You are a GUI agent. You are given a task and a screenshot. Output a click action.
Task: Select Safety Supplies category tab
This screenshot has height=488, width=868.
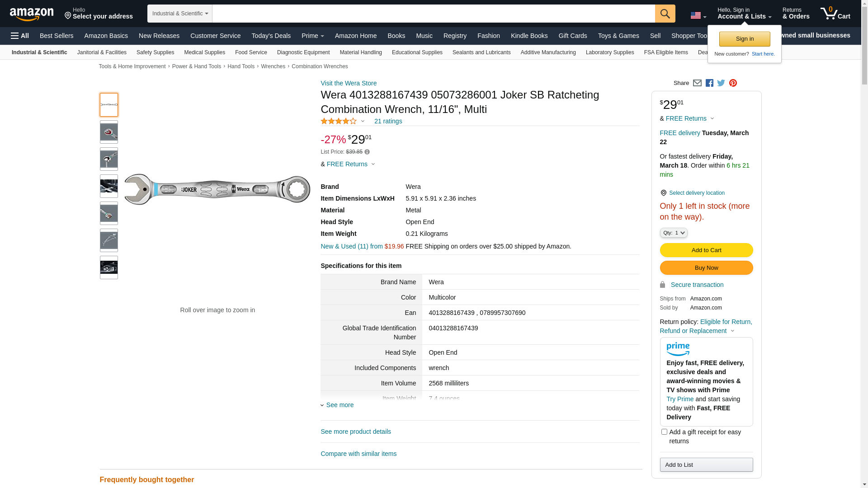coord(155,52)
